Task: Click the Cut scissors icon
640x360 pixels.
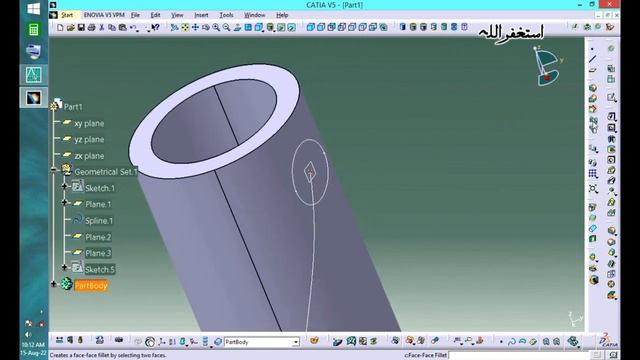Action: [102, 27]
